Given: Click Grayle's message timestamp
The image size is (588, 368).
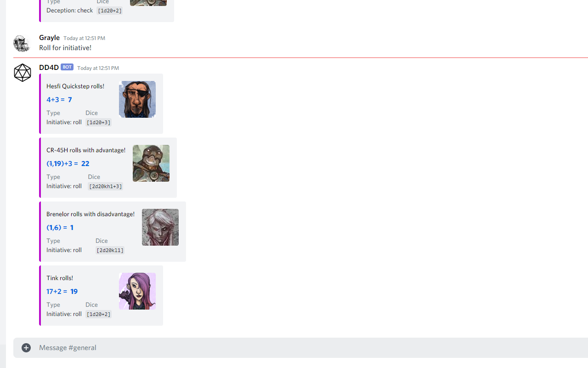Looking at the screenshot, I should point(84,38).
